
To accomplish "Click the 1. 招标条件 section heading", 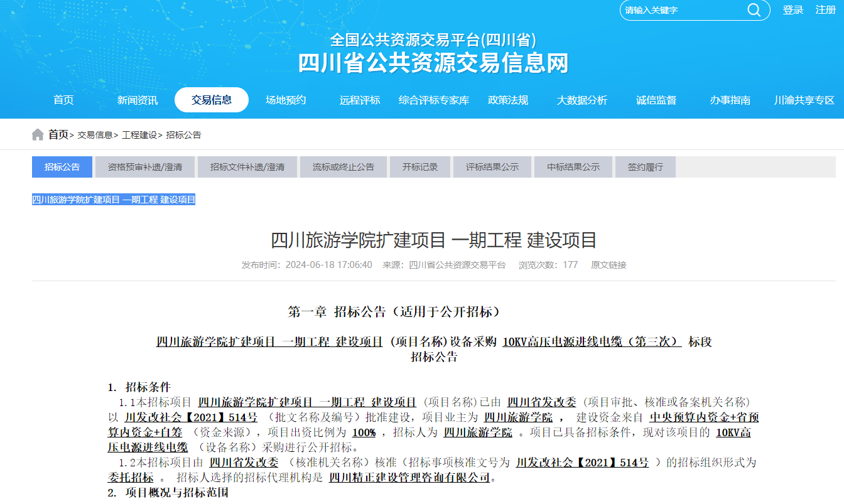I will tap(139, 387).
